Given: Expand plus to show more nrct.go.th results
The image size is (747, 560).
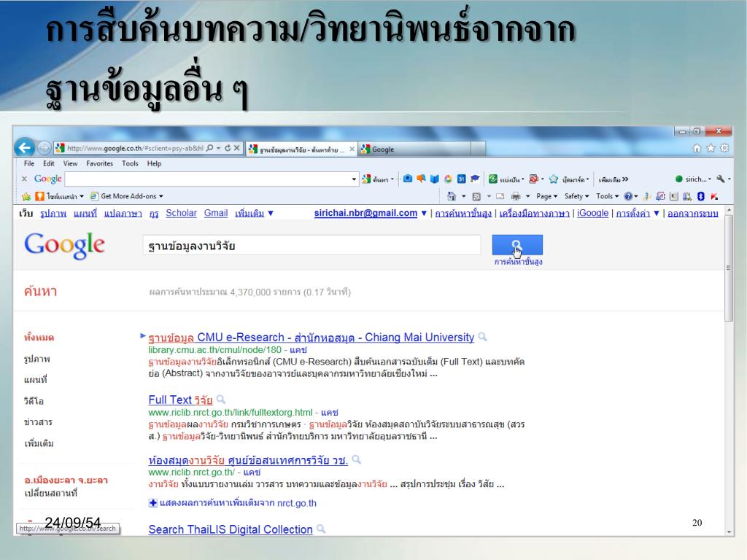Looking at the screenshot, I should click(x=153, y=503).
